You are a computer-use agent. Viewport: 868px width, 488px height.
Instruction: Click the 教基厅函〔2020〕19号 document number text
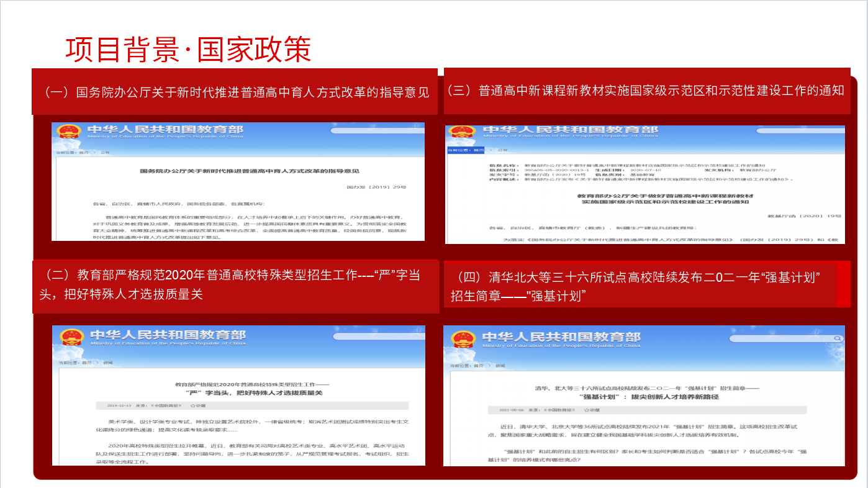(x=804, y=215)
